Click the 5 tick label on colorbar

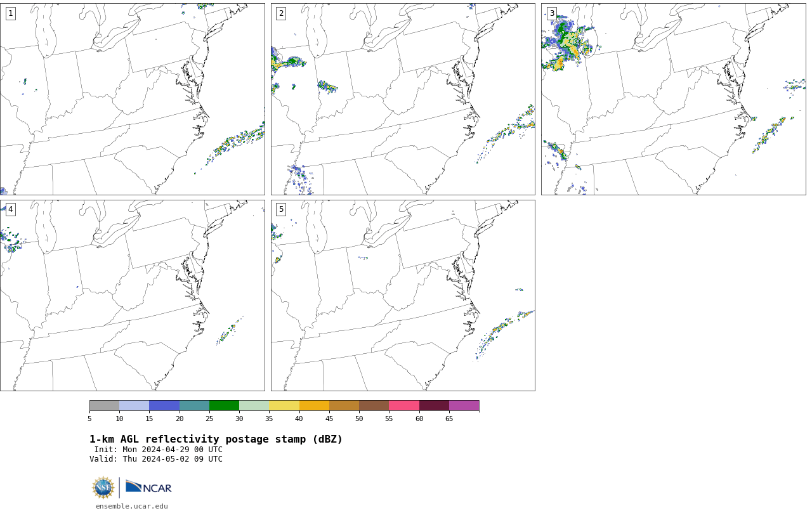[x=89, y=419]
